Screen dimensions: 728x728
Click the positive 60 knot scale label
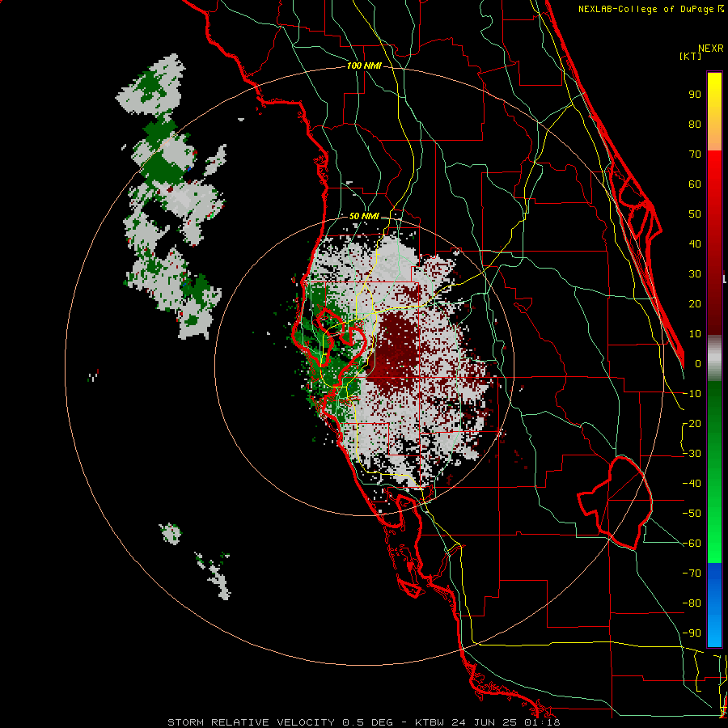695,184
